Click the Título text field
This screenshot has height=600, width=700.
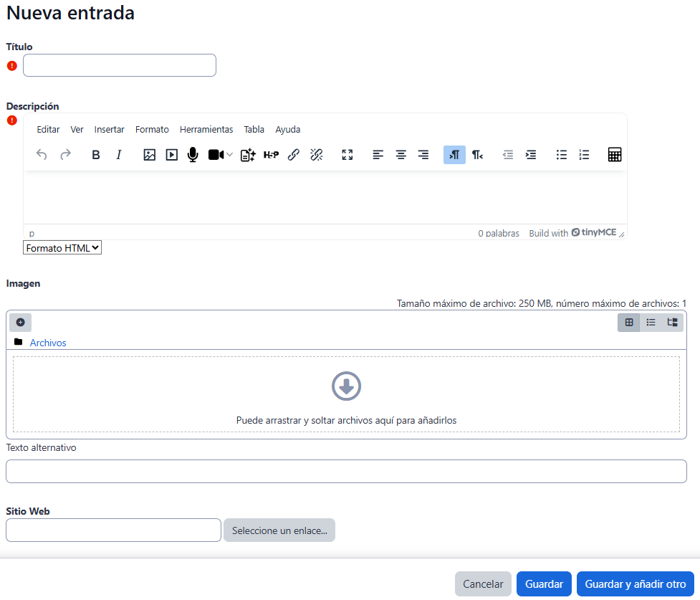click(120, 65)
